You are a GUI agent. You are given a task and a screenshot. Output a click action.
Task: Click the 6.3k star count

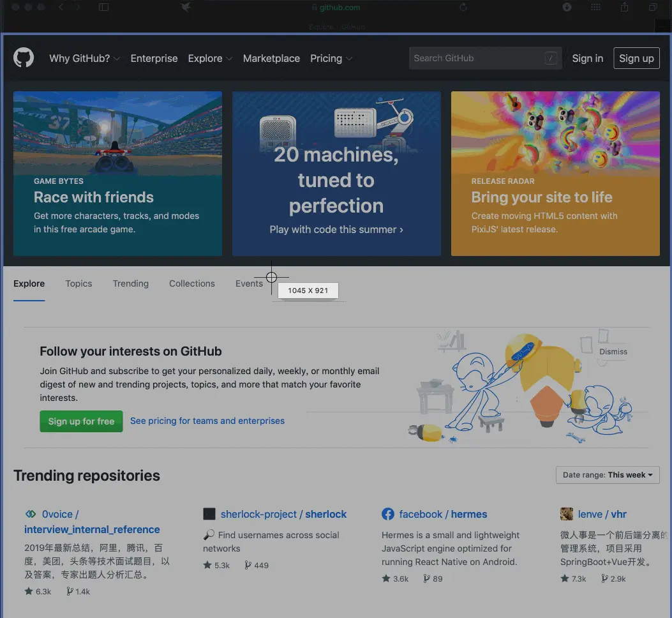tap(38, 591)
